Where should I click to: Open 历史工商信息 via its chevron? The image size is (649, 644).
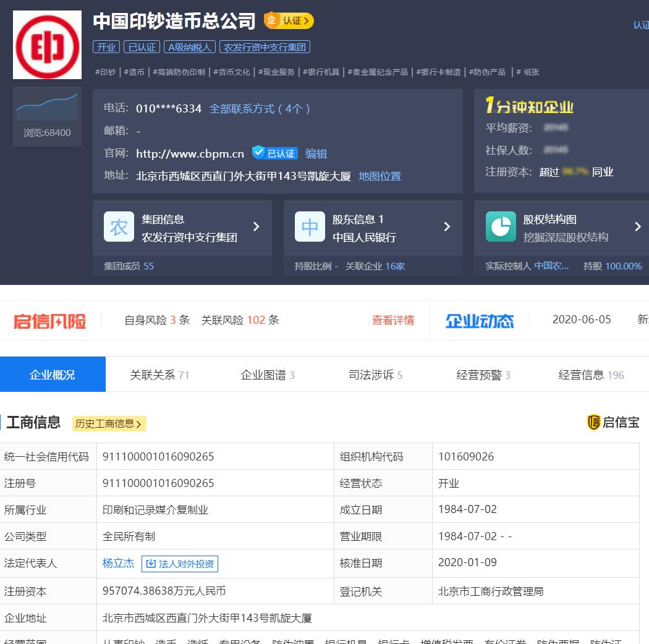pyautogui.click(x=139, y=425)
